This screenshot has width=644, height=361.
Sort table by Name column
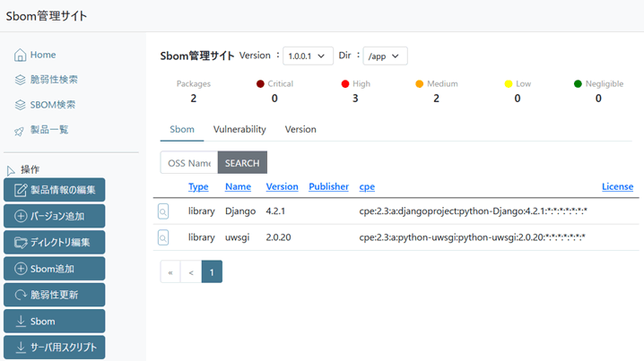[x=238, y=186]
